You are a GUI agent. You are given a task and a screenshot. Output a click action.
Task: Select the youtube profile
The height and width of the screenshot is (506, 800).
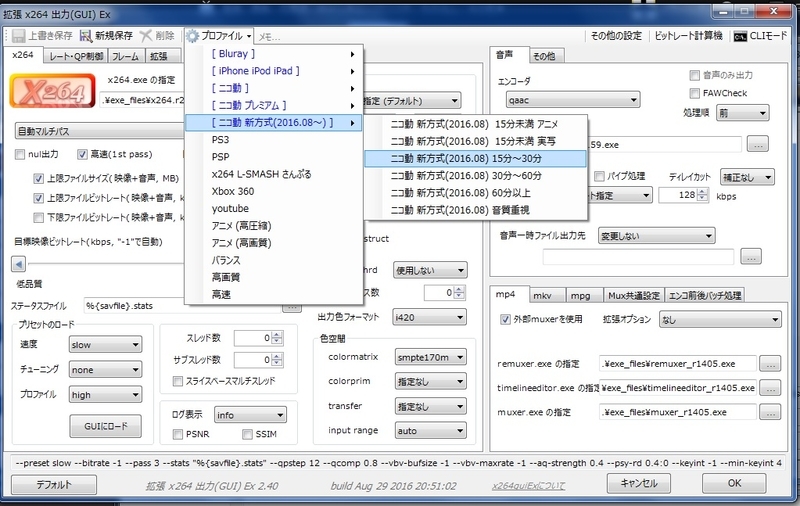click(273, 209)
